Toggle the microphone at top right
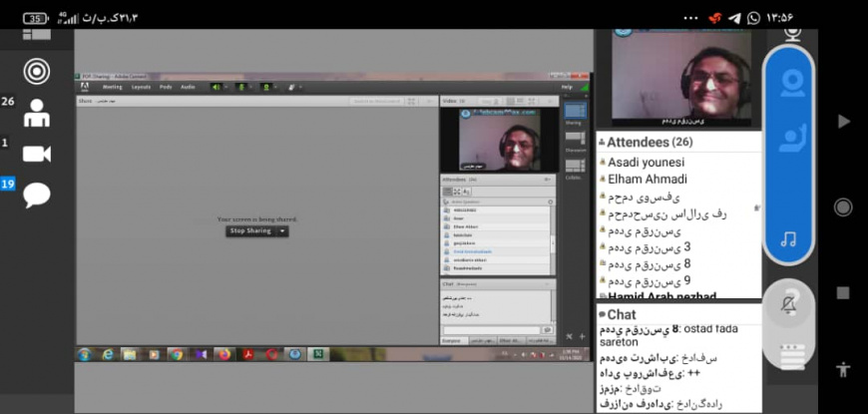This screenshot has height=414, width=868. [x=792, y=33]
